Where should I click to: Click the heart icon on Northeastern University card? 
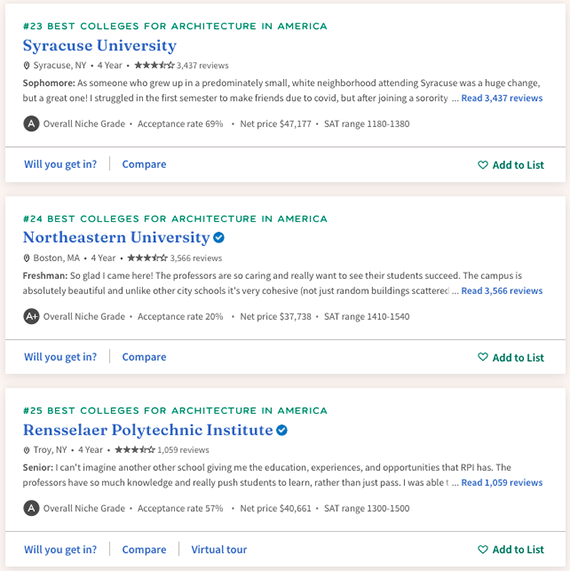[x=483, y=357]
